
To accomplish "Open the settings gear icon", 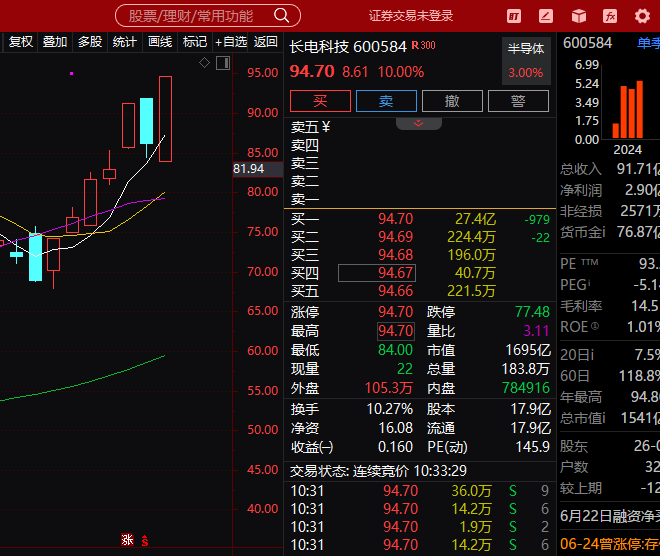I will [642, 16].
